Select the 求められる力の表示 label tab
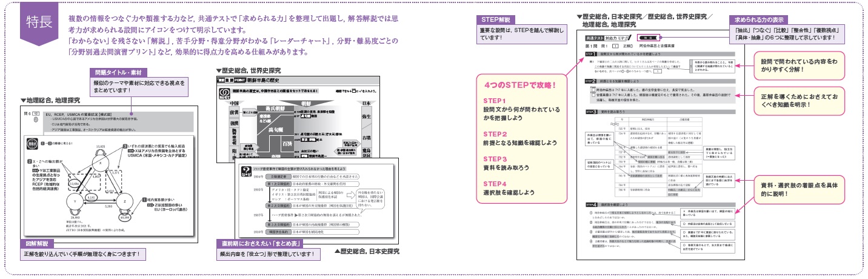The image size is (868, 279). tap(761, 21)
